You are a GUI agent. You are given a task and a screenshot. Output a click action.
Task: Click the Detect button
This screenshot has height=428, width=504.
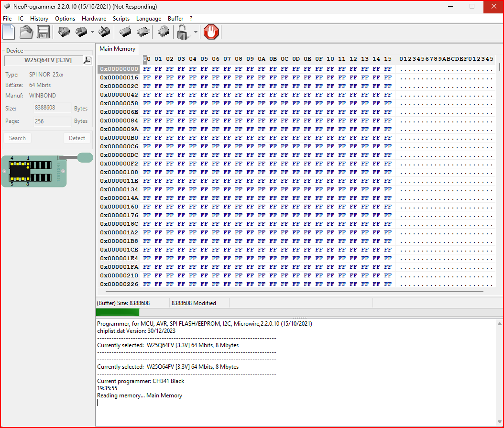(77, 138)
